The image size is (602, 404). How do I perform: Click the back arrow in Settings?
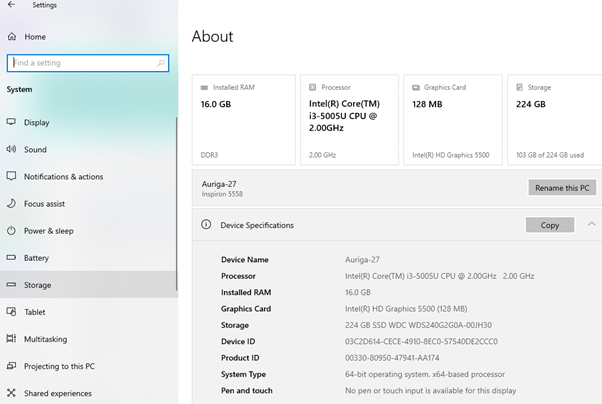[12, 5]
